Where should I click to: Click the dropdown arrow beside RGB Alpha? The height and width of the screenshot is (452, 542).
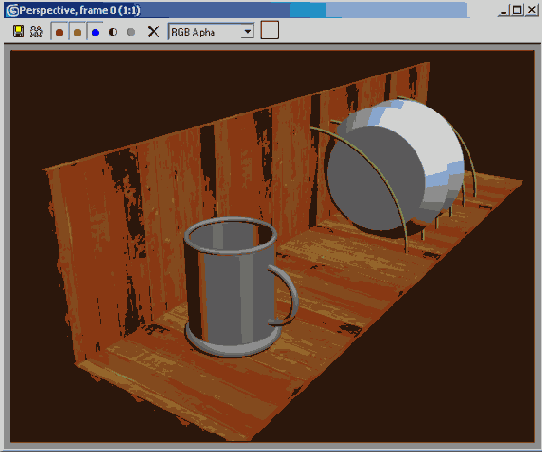(247, 32)
